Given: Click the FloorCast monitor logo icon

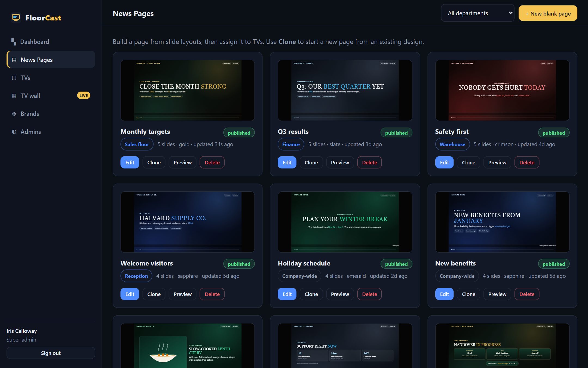Looking at the screenshot, I should point(16,18).
